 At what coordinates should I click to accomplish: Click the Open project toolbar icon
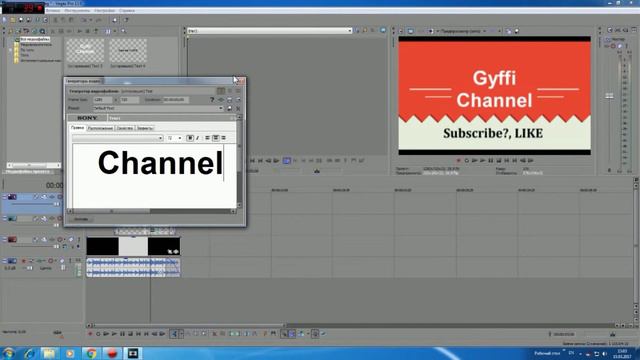[x=13, y=20]
